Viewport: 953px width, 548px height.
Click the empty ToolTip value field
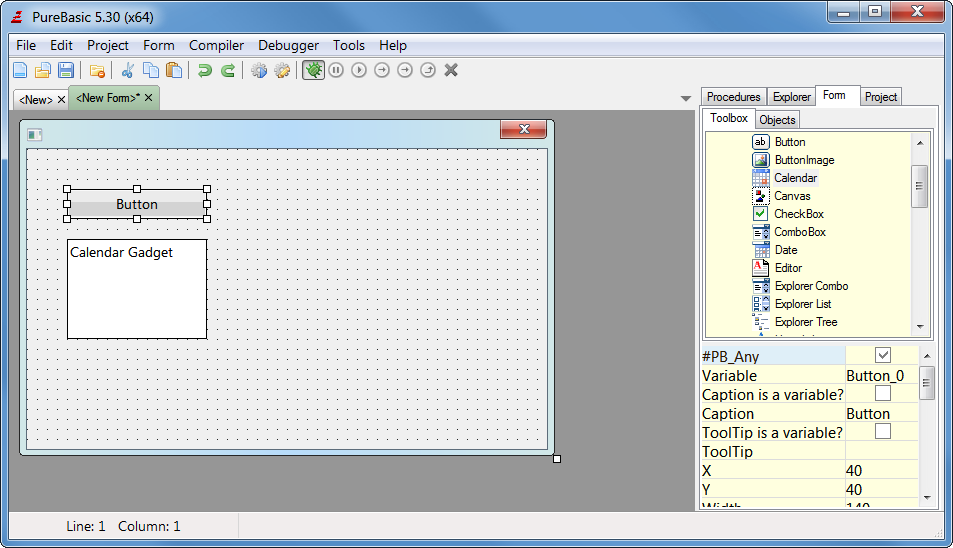point(881,451)
